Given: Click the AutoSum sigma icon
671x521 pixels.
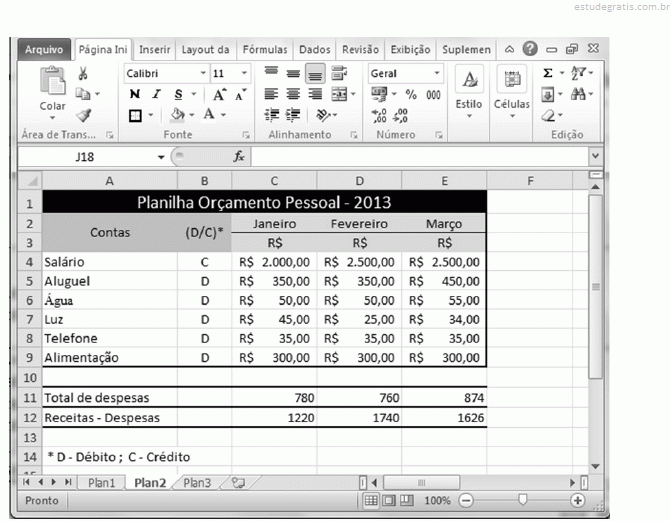Looking at the screenshot, I should click(548, 74).
